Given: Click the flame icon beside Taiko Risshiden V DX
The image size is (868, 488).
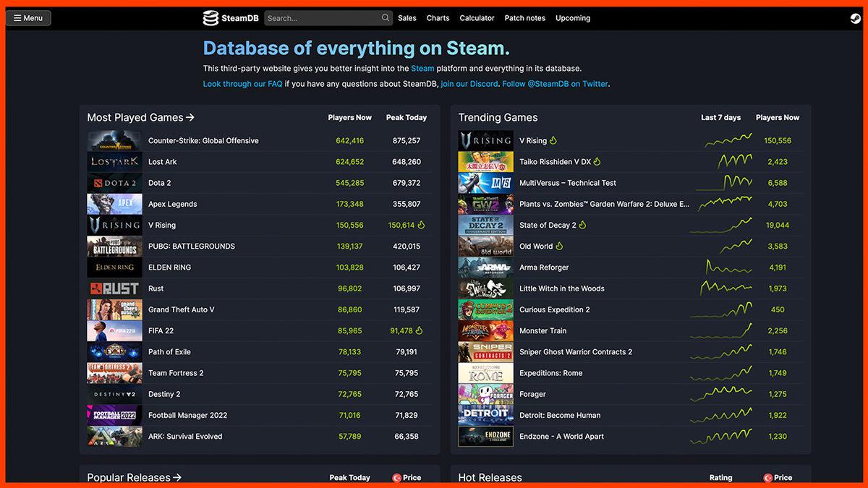Looking at the screenshot, I should [x=597, y=162].
